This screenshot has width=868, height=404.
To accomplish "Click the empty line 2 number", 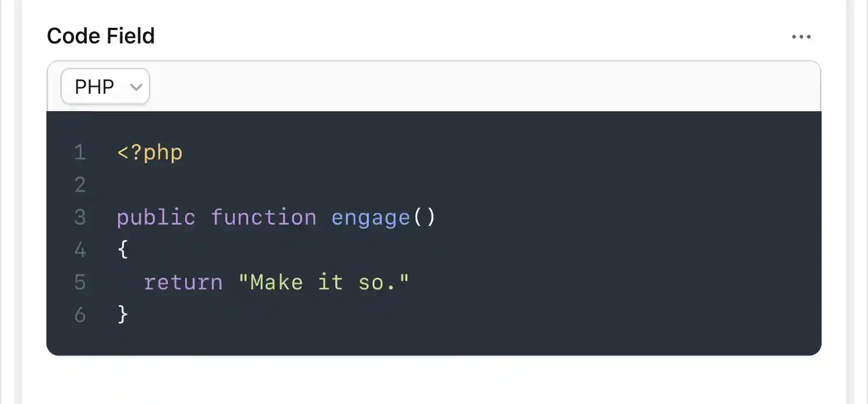I will (x=80, y=185).
